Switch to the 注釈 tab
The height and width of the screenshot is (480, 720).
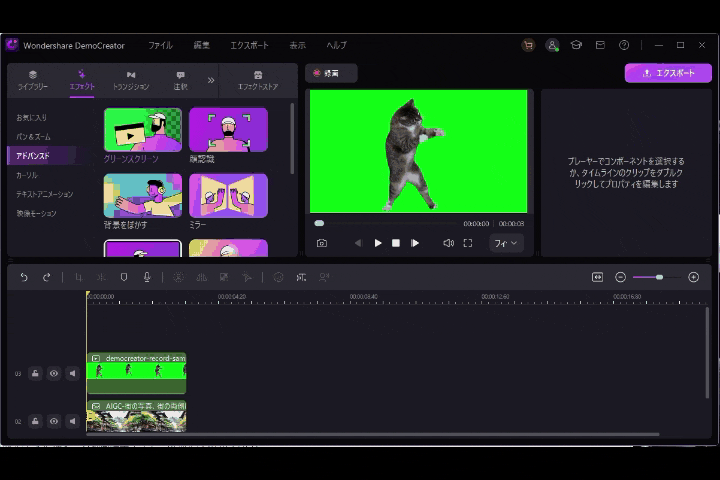tap(180, 80)
